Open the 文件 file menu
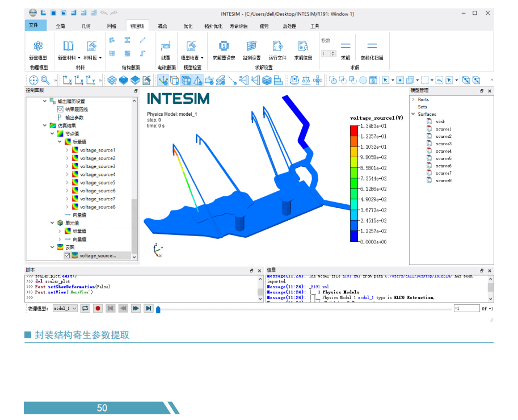The image size is (518, 420). (33, 26)
